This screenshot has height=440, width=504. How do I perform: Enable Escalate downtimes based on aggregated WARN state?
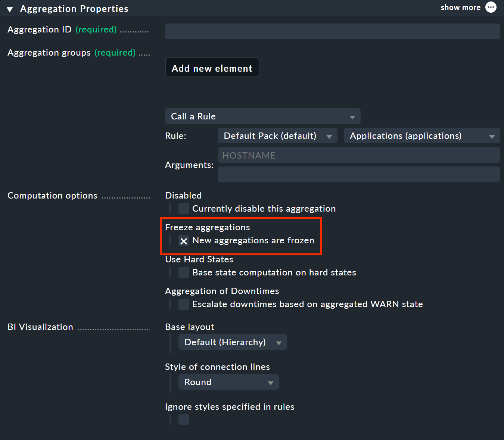(183, 304)
